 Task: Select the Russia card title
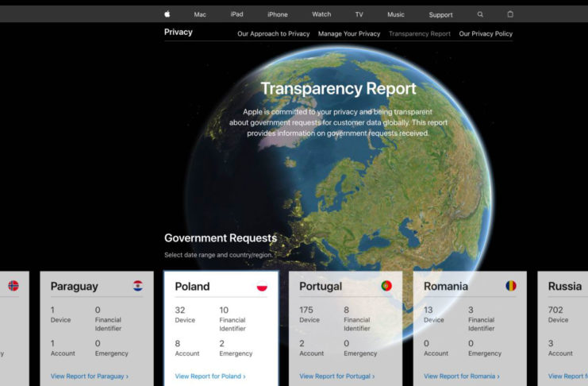(x=565, y=287)
